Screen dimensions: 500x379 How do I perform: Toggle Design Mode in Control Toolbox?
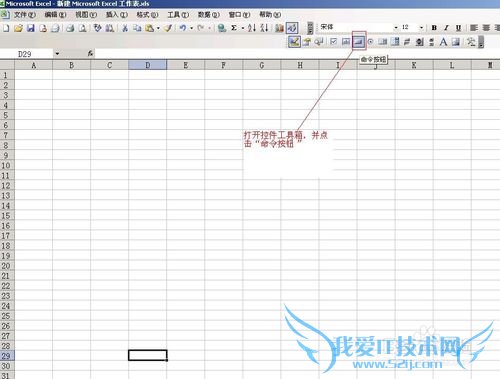coord(294,42)
